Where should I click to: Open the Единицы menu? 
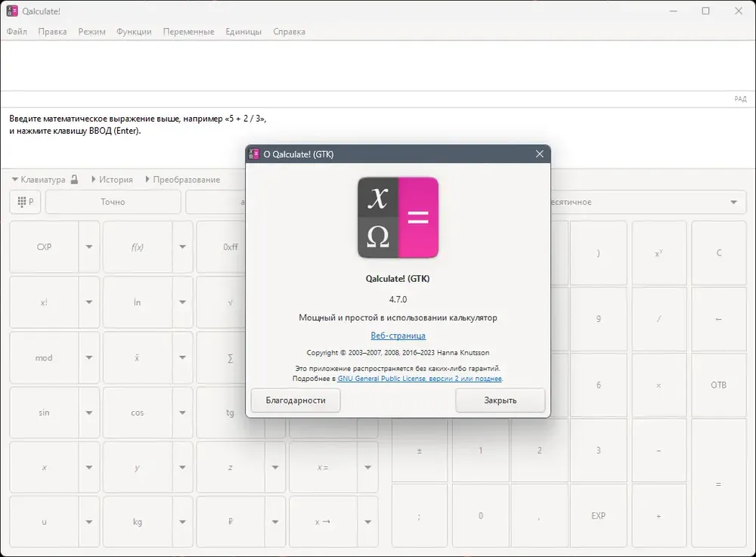pyautogui.click(x=243, y=32)
